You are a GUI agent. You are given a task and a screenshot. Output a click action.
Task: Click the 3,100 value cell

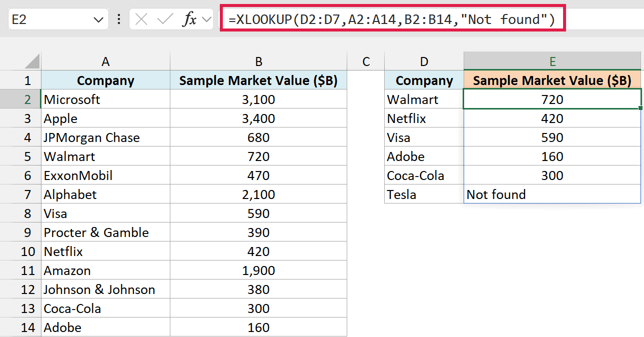point(258,99)
